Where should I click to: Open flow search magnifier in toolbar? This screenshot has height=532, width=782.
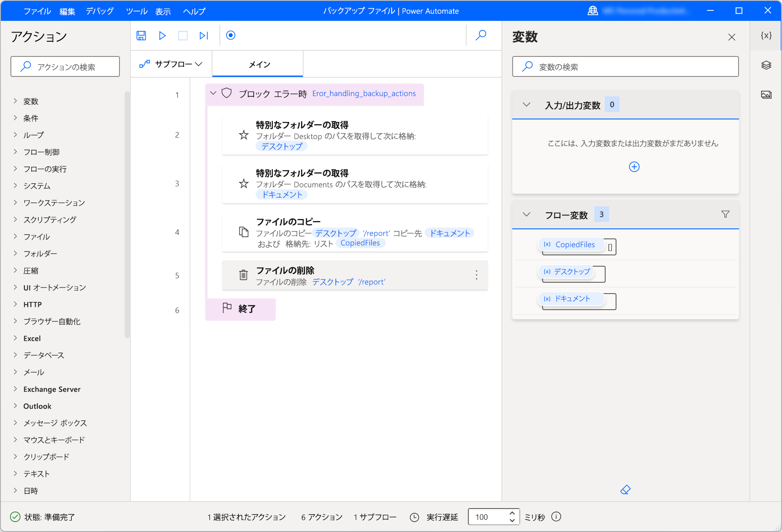481,35
